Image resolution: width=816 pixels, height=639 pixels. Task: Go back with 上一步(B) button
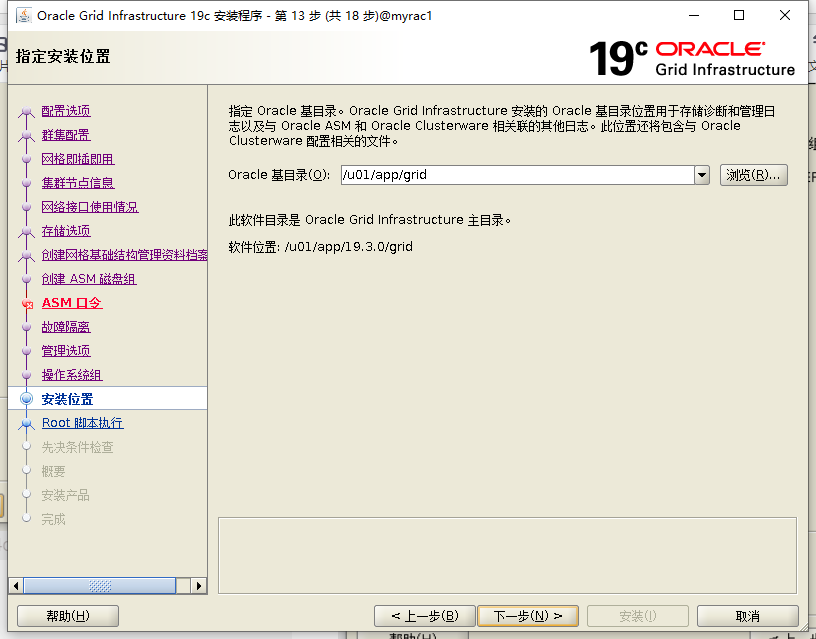click(425, 616)
